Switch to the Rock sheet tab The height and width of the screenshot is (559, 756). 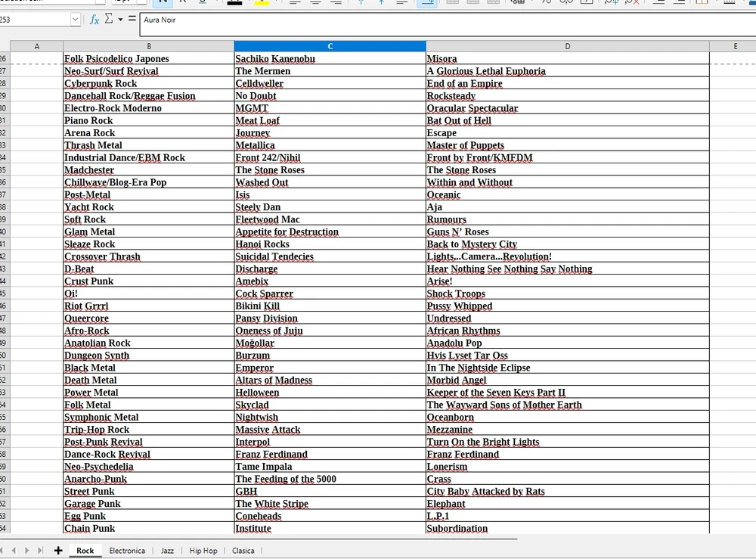point(85,551)
